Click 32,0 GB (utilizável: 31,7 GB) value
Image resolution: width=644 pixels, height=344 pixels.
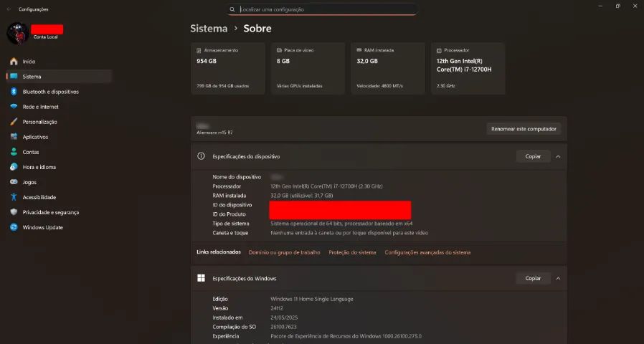click(x=302, y=196)
